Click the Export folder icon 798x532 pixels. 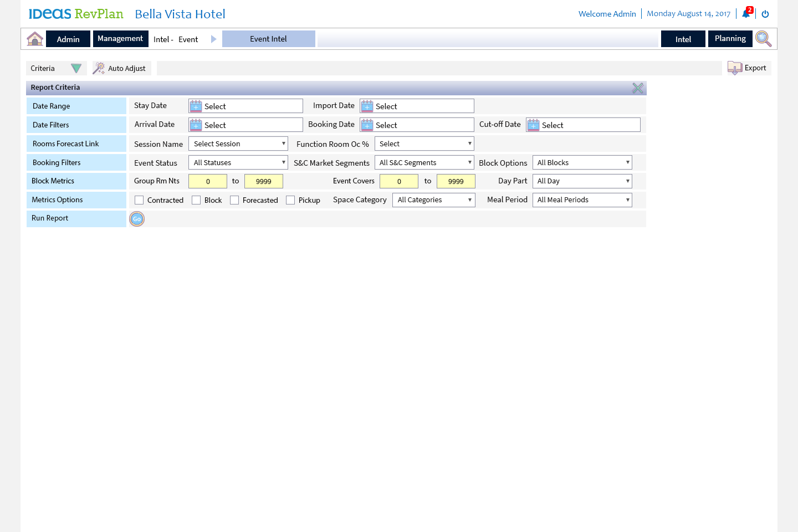(x=735, y=68)
